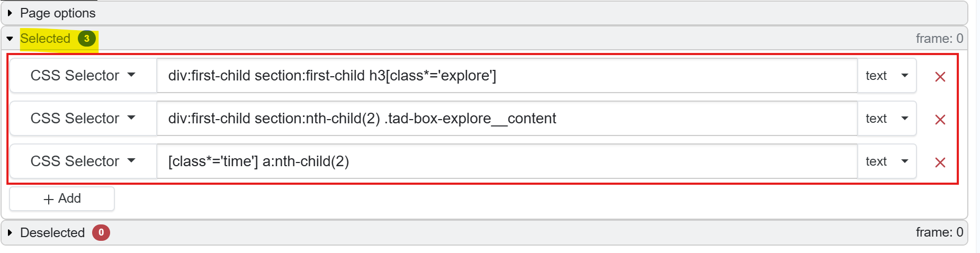Open the text dropdown in third row
Screen dimensions: 980x253
coord(887,161)
